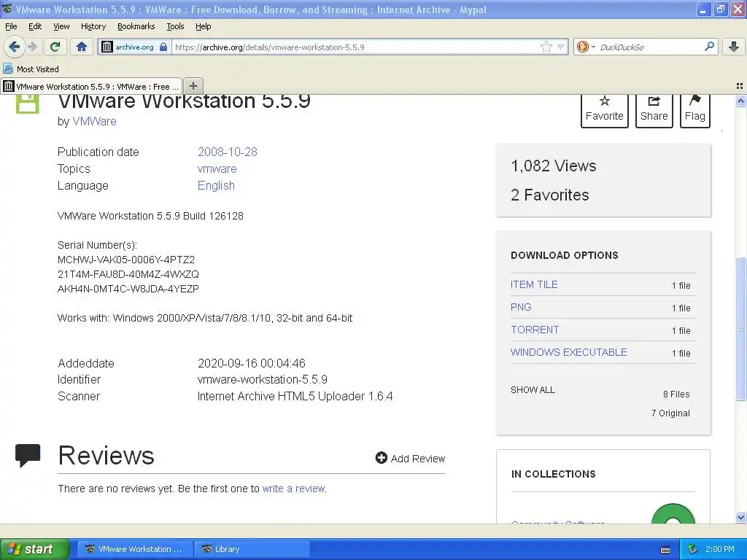
Task: Bookmark the page with the star icon
Action: click(x=546, y=47)
